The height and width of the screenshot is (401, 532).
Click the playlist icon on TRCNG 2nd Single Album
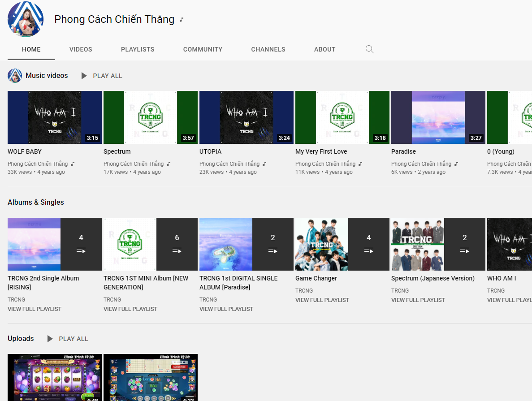[81, 250]
